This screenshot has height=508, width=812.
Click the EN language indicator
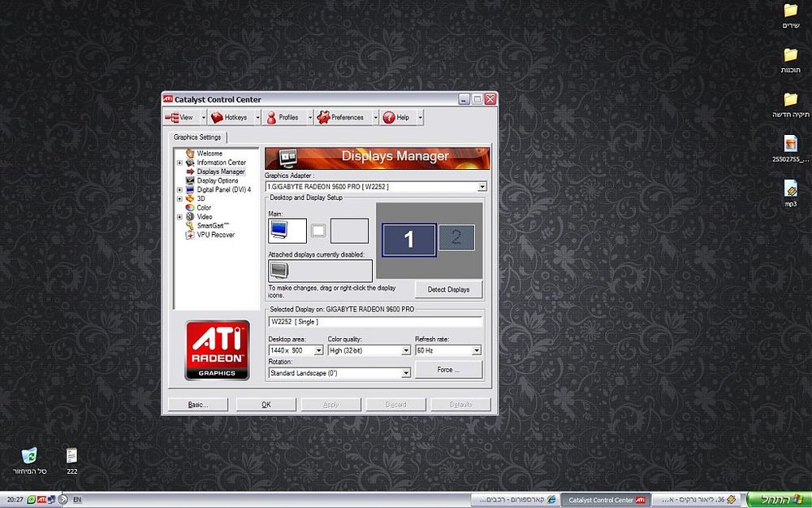point(77,500)
